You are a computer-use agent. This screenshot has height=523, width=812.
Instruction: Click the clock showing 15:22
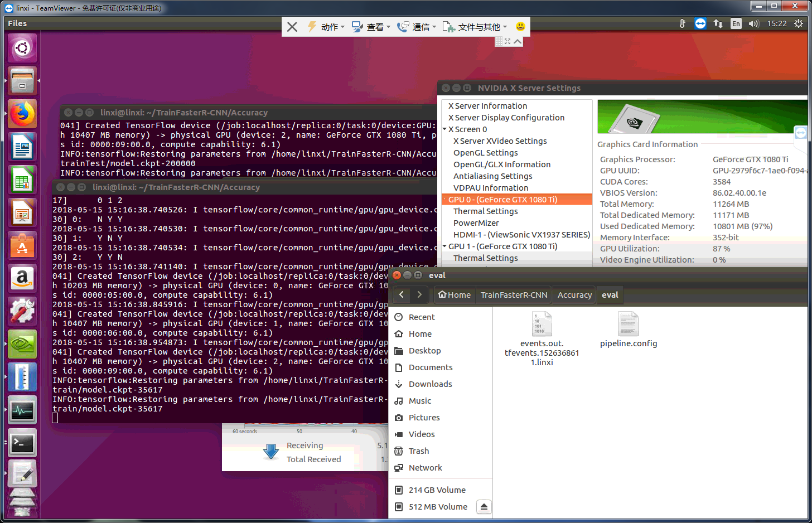(x=777, y=23)
